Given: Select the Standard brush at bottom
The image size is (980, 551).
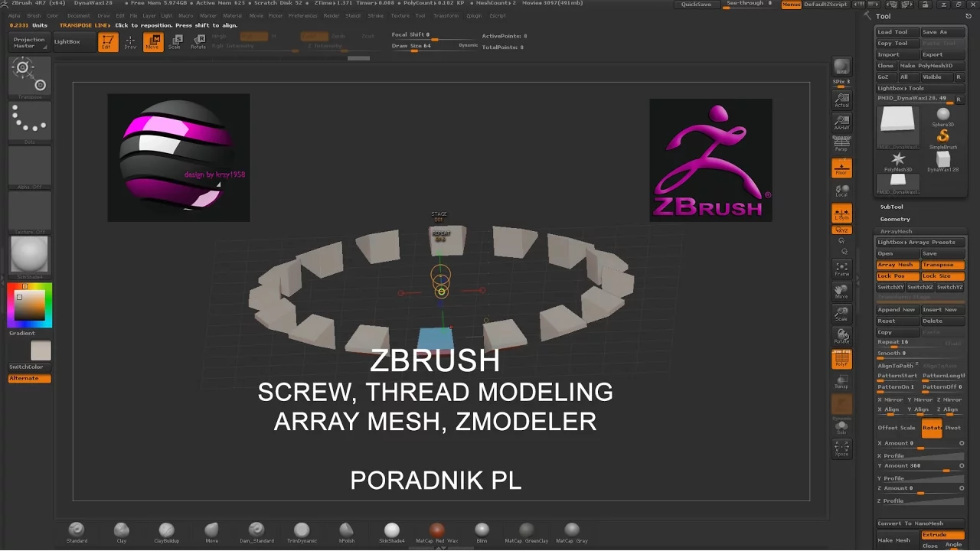Looking at the screenshot, I should [77, 532].
